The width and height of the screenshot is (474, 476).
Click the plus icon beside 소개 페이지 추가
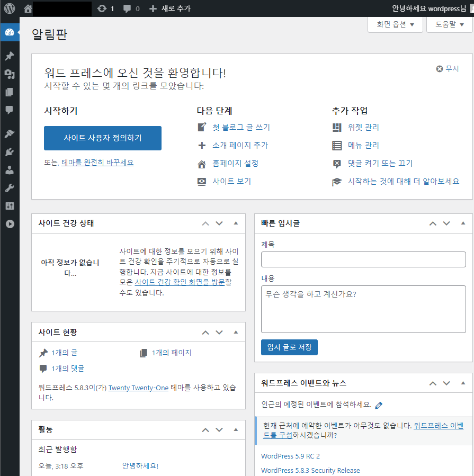click(x=202, y=146)
